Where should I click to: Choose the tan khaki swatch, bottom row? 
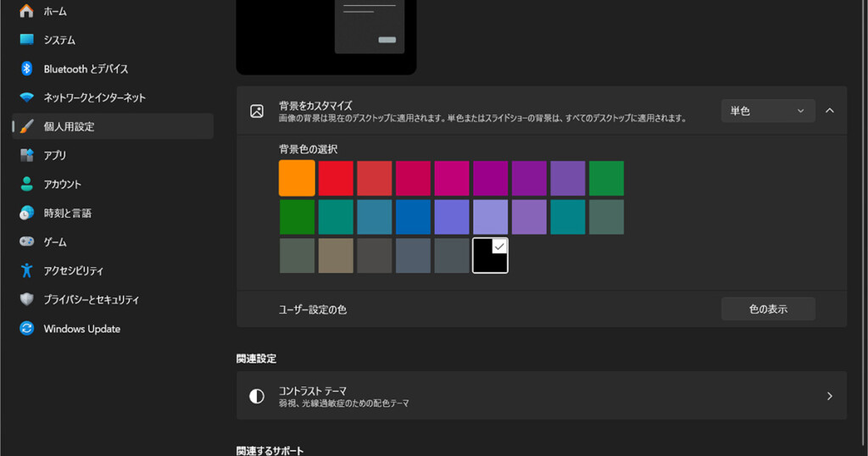coord(336,256)
